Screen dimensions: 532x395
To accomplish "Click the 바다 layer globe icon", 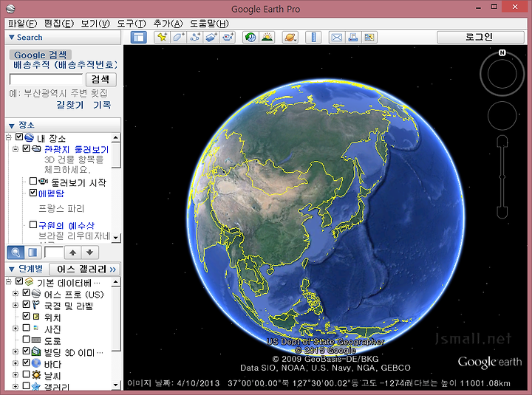I will pos(36,363).
